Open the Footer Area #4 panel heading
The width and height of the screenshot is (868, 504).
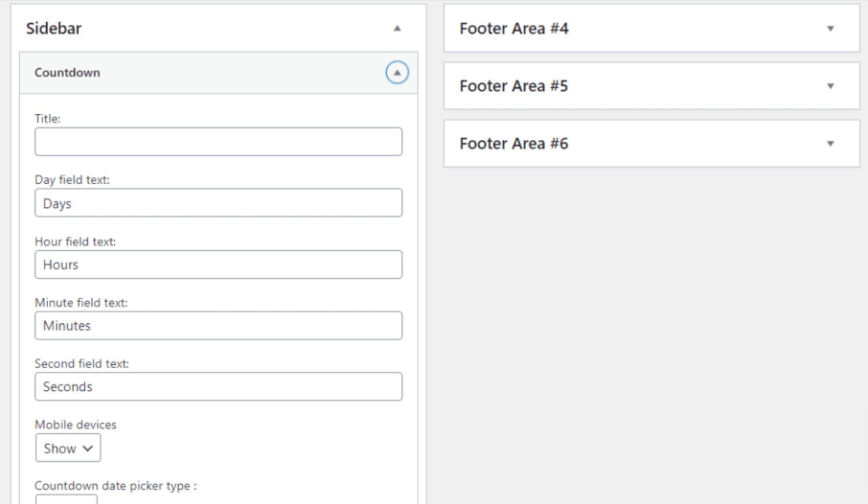coord(514,28)
